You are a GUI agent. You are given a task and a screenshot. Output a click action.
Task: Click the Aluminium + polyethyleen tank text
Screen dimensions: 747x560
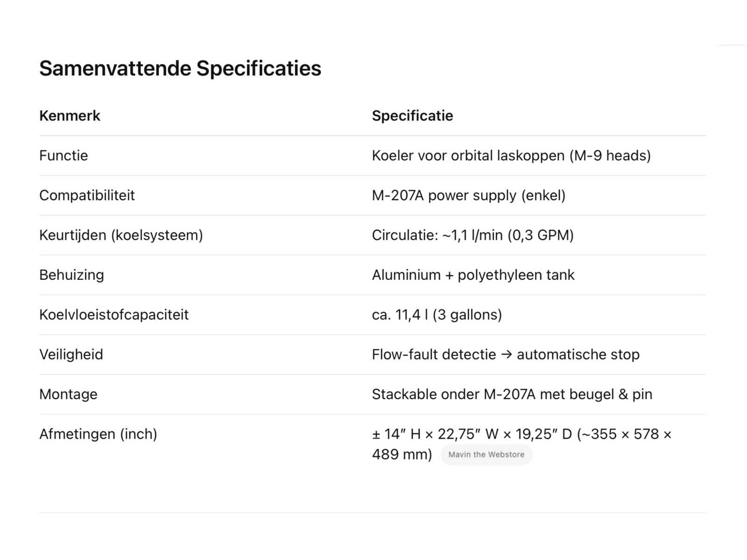473,275
